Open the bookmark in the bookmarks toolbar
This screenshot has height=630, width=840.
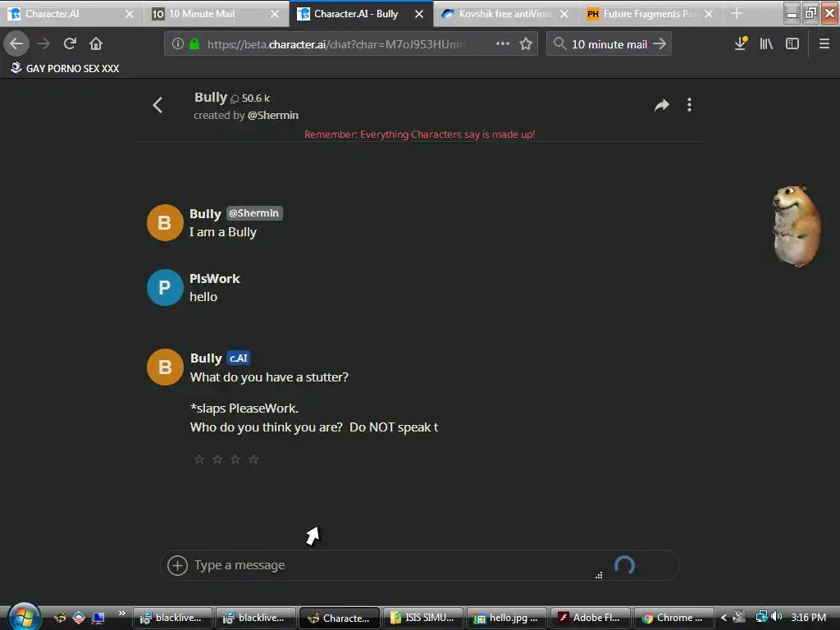[65, 68]
